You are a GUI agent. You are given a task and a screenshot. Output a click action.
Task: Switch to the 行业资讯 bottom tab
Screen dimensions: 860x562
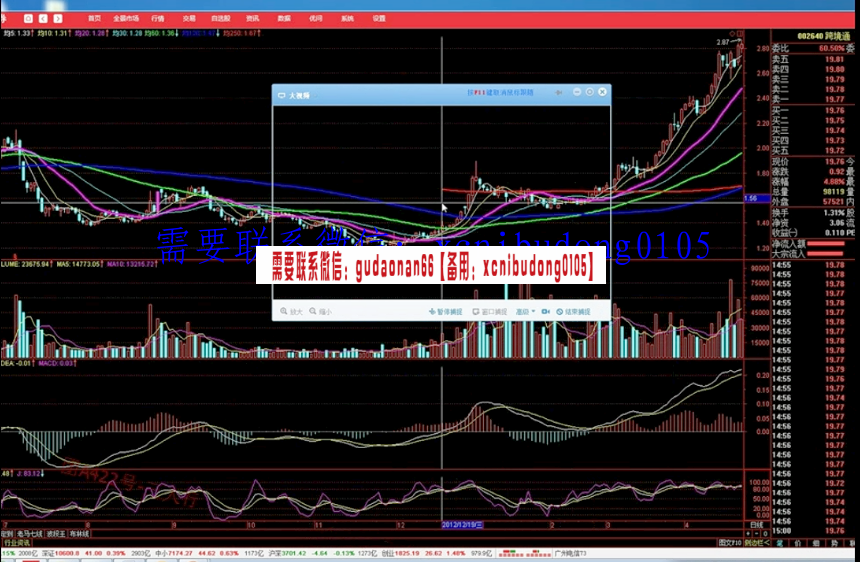[17, 543]
